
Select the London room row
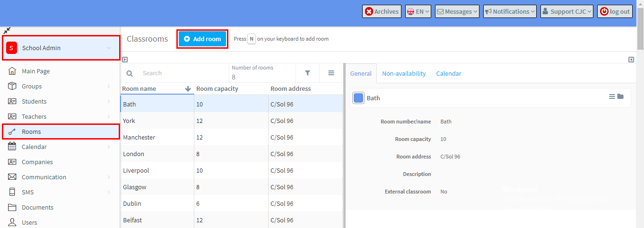point(232,154)
